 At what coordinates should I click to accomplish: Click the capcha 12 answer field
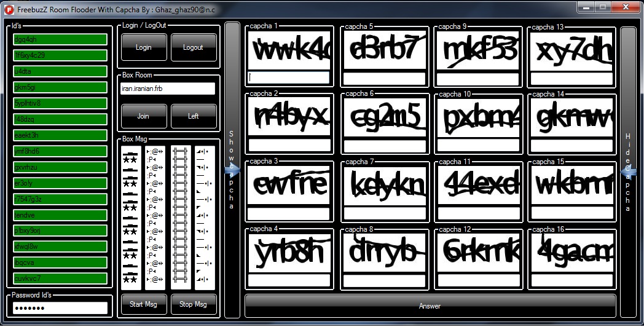(x=479, y=280)
